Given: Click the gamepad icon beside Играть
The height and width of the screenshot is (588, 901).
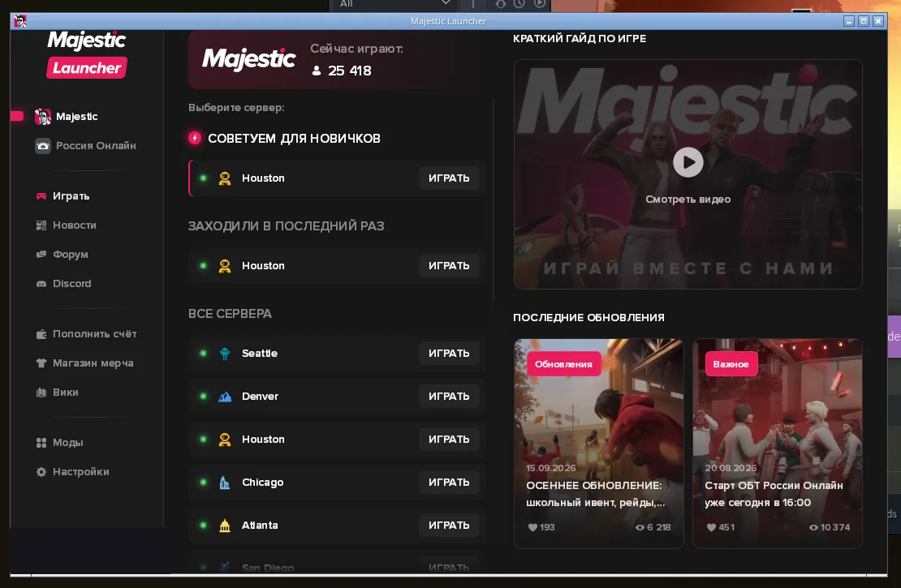Looking at the screenshot, I should [41, 196].
